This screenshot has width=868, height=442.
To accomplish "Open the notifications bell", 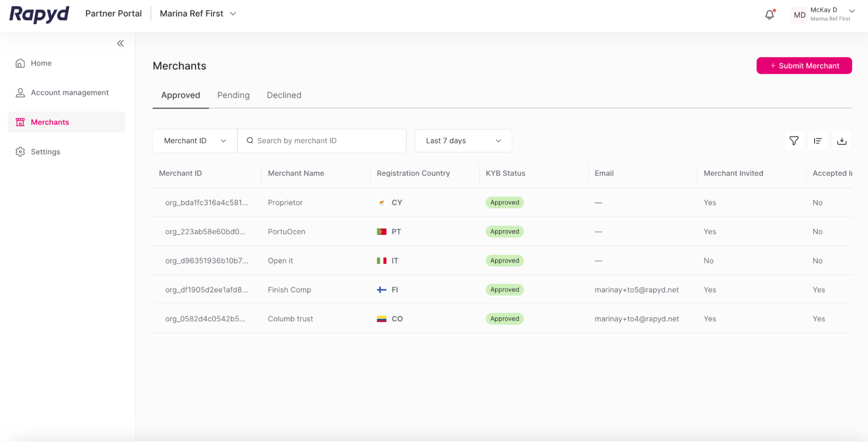I will point(769,14).
